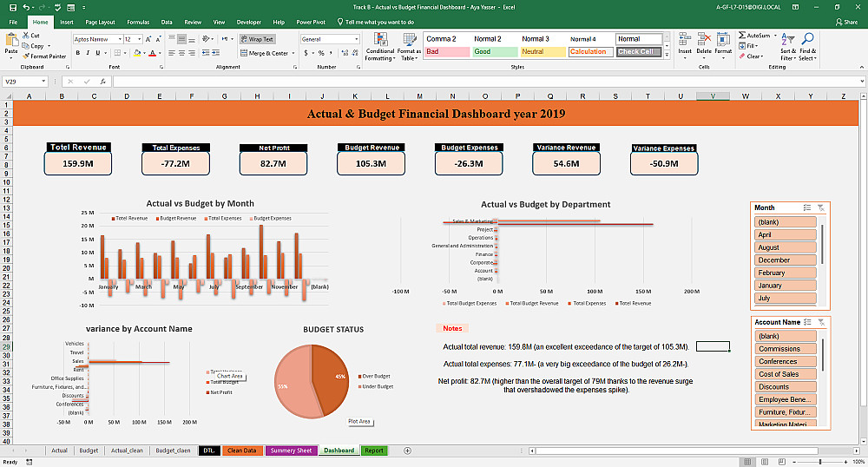Open Sort & Filter tool
Image resolution: width=868 pixels, height=467 pixels.
(x=788, y=47)
